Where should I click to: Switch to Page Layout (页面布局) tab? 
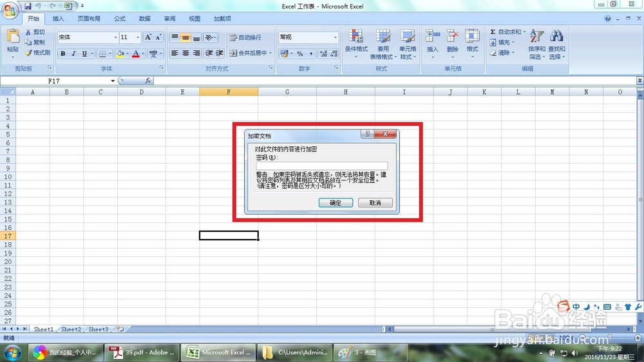[x=89, y=19]
